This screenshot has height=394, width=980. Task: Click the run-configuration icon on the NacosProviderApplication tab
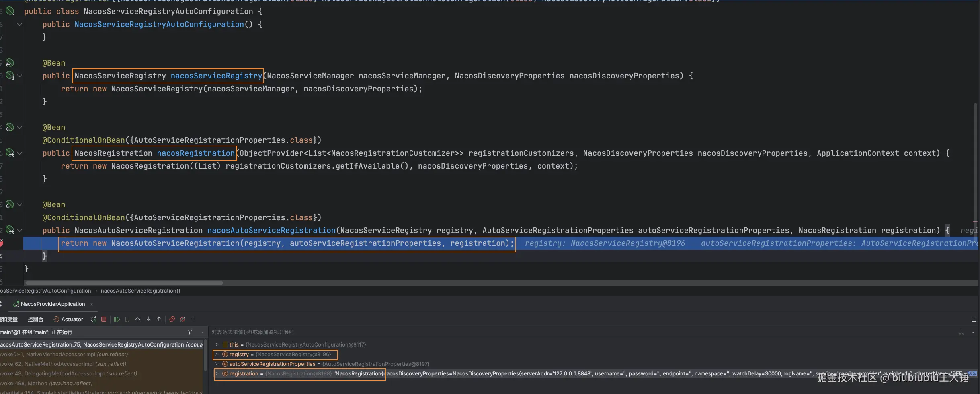click(x=16, y=304)
